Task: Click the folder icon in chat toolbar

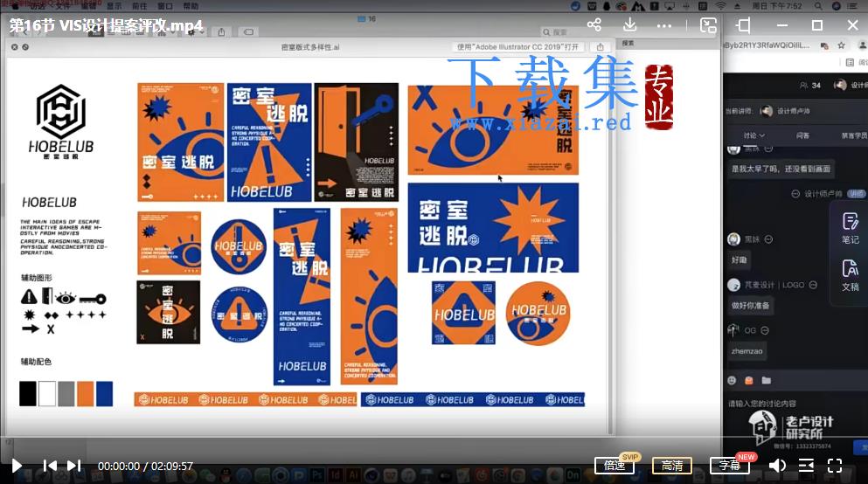Action: pos(766,381)
